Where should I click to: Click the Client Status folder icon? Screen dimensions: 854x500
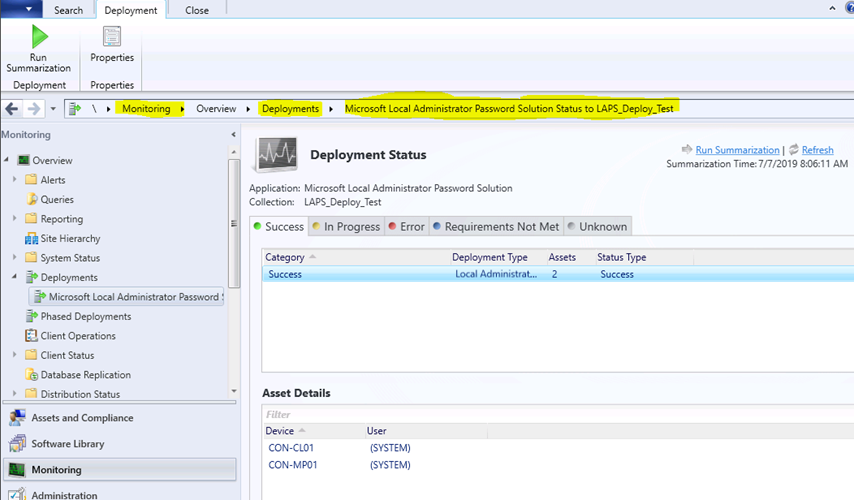[31, 355]
